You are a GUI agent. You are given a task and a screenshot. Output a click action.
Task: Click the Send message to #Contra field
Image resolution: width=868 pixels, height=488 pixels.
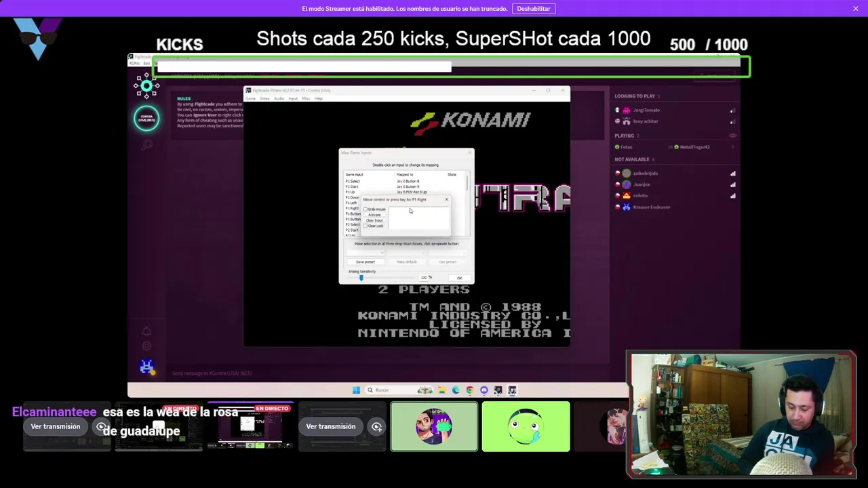387,373
